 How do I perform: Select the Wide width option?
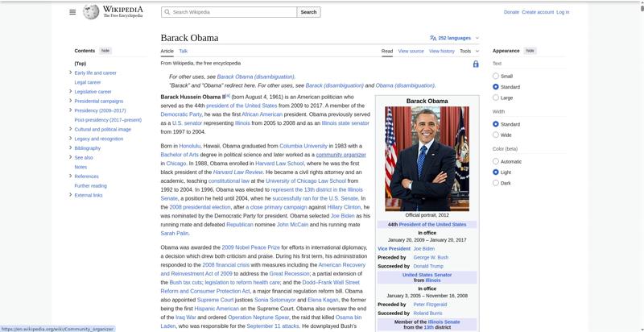coord(496,135)
